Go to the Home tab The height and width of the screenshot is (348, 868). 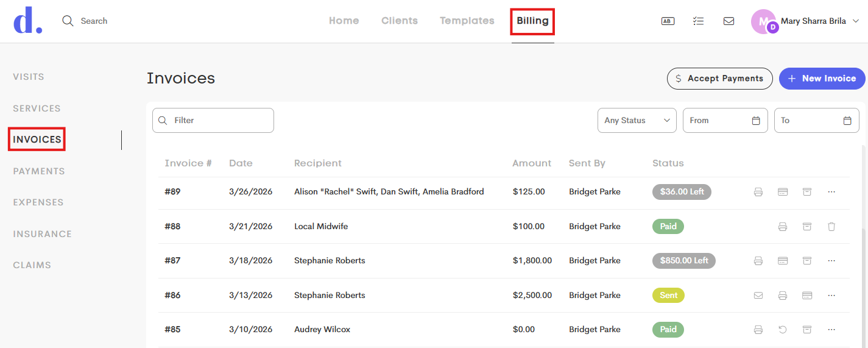pos(344,21)
